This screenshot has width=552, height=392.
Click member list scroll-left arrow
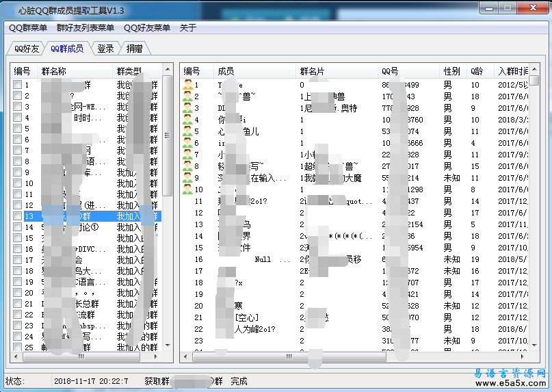click(185, 356)
